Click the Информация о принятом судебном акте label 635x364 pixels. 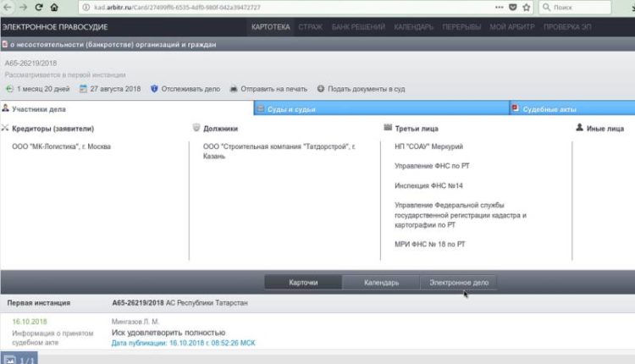[52, 338]
